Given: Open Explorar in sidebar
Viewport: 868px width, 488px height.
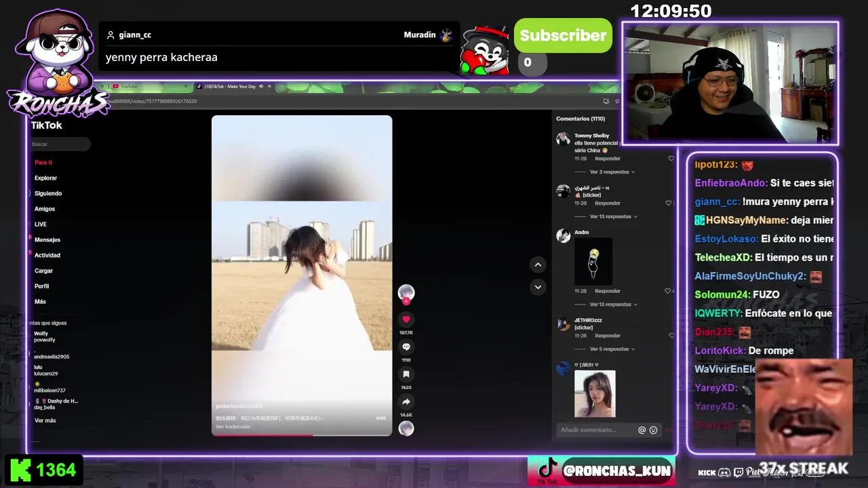Looking at the screenshot, I should [x=45, y=178].
